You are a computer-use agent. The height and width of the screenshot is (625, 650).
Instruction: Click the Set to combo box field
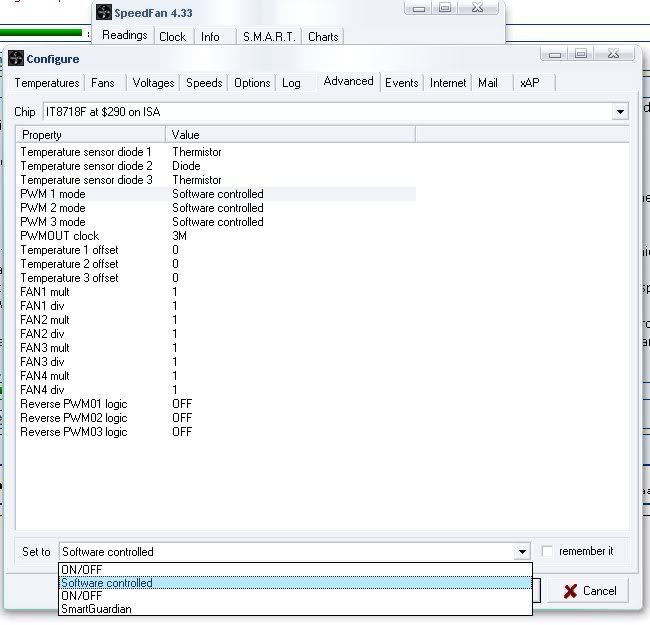coord(294,552)
